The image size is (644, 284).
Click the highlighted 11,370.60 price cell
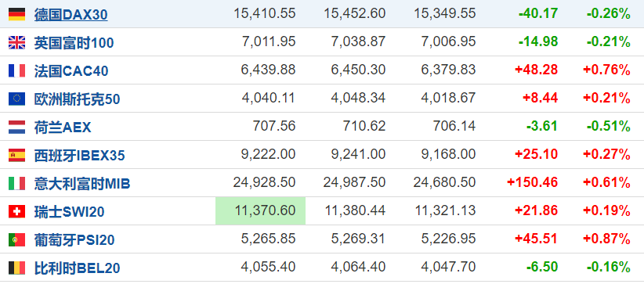point(260,211)
